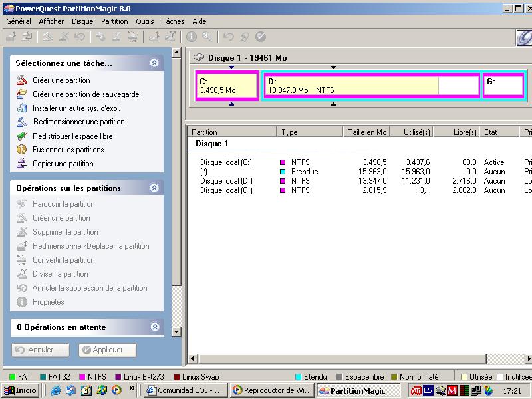
Task: Click the FAT green legend swatch
Action: (x=12, y=376)
